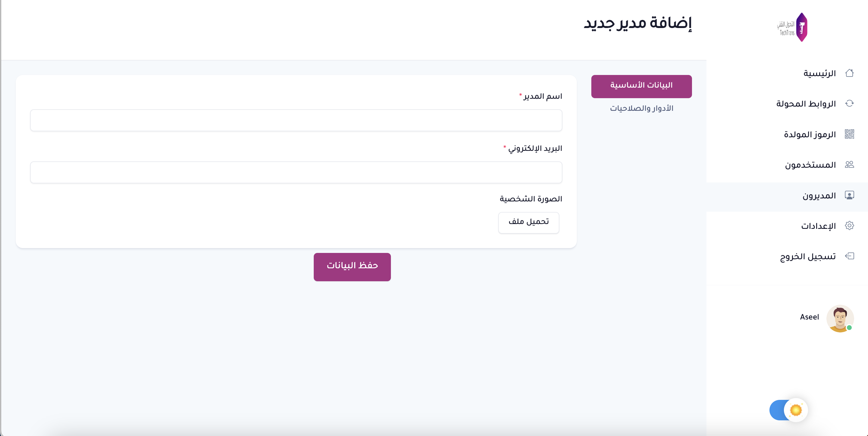This screenshot has height=436, width=868.
Task: Click the converted links refresh icon
Action: (849, 103)
